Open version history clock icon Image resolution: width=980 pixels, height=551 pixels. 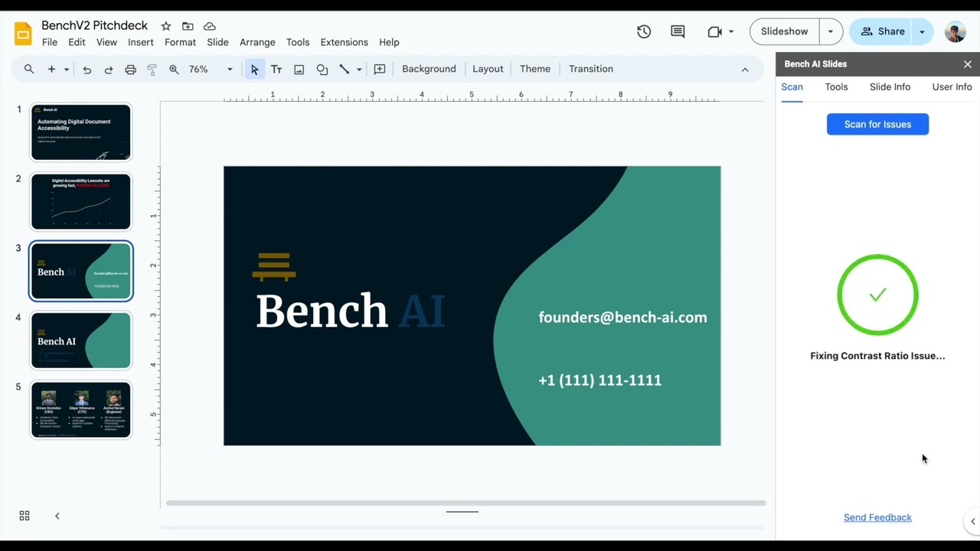click(644, 31)
